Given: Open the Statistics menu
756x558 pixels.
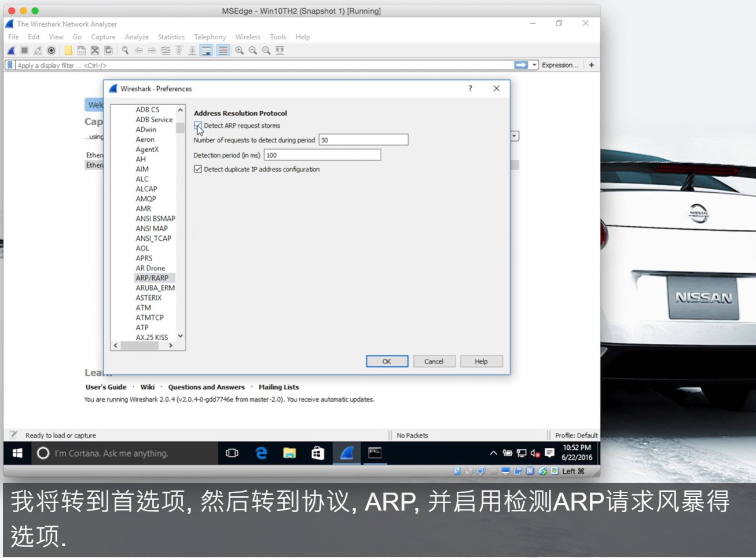Looking at the screenshot, I should pyautogui.click(x=171, y=37).
